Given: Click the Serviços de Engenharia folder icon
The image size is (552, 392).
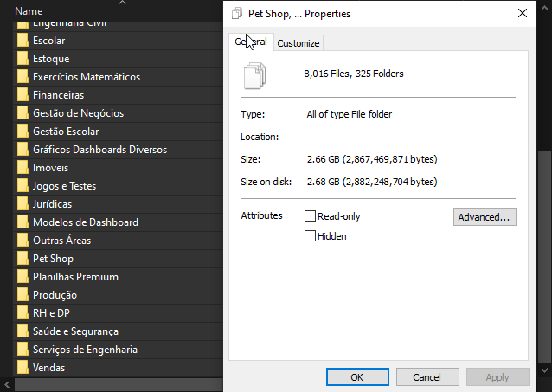Looking at the screenshot, I should pyautogui.click(x=22, y=350).
